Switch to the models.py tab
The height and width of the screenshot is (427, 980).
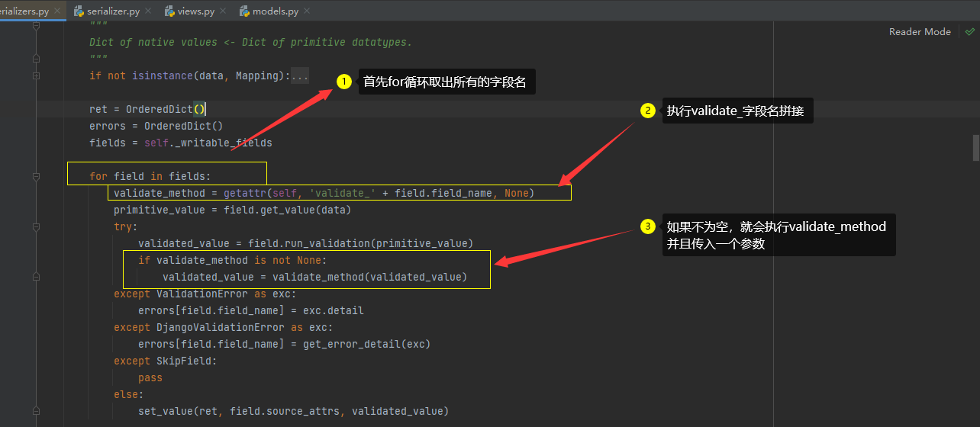[x=276, y=11]
